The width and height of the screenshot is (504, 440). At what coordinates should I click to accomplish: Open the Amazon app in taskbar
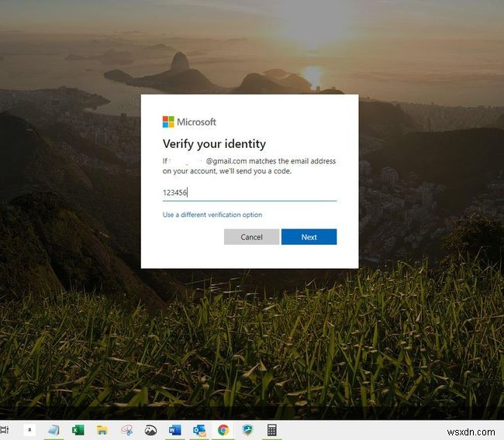click(x=29, y=430)
